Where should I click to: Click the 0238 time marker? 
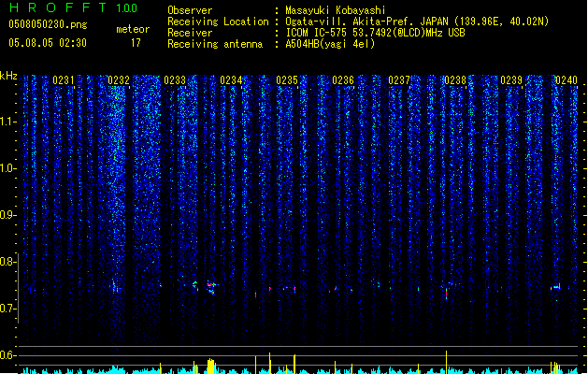pyautogui.click(x=455, y=80)
